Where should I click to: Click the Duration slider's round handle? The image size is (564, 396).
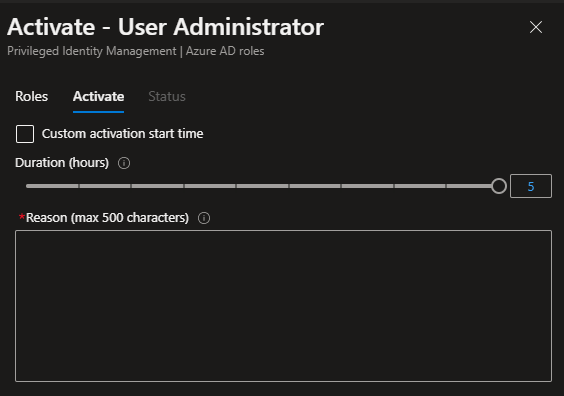pyautogui.click(x=499, y=186)
